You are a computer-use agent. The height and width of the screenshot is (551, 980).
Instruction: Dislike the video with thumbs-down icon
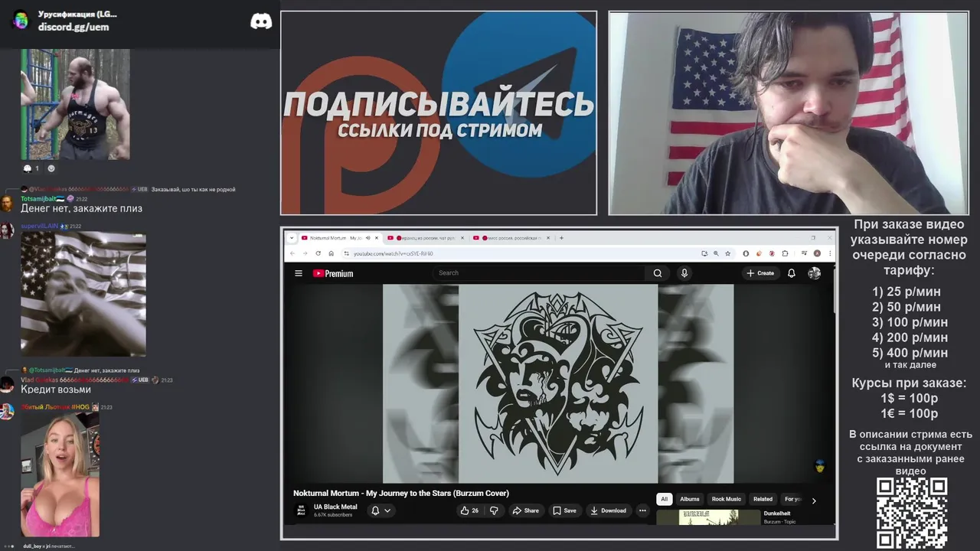494,510
